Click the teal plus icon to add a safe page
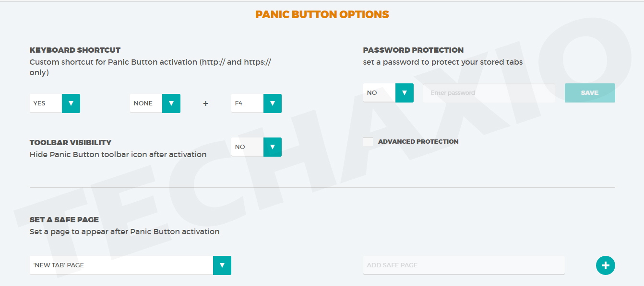 (x=605, y=265)
